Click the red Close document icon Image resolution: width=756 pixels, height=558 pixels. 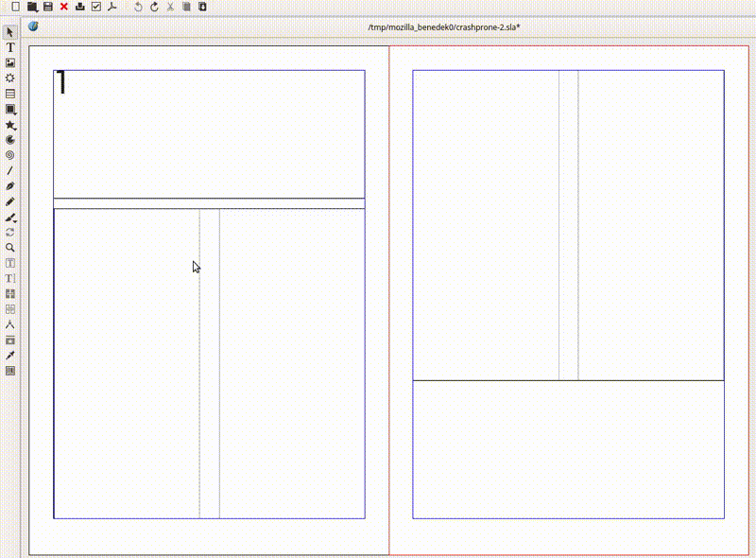coord(63,7)
